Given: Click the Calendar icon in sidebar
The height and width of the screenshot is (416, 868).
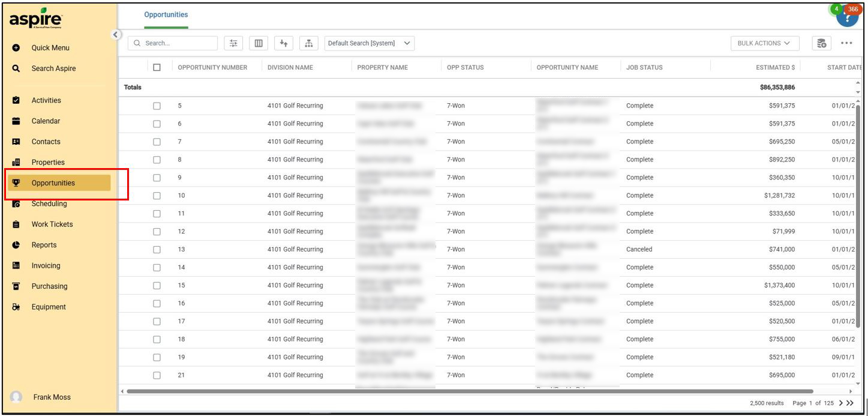Looking at the screenshot, I should click(x=16, y=121).
